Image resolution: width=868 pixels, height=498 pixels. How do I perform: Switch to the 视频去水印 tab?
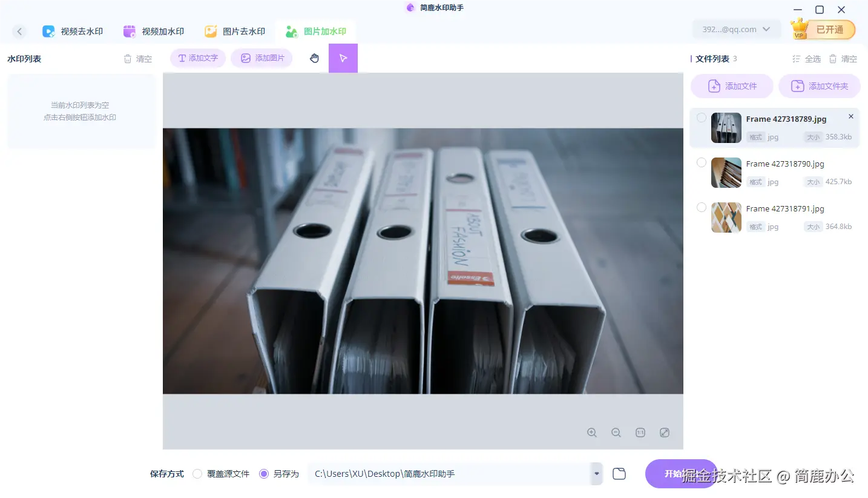73,31
